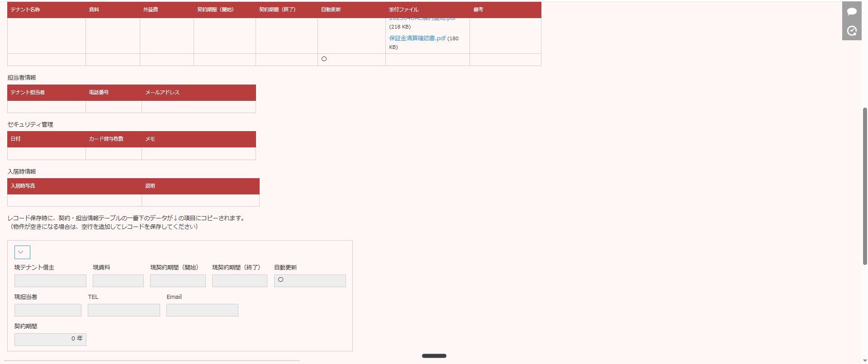Click the 入居時写真 column header

[23, 186]
